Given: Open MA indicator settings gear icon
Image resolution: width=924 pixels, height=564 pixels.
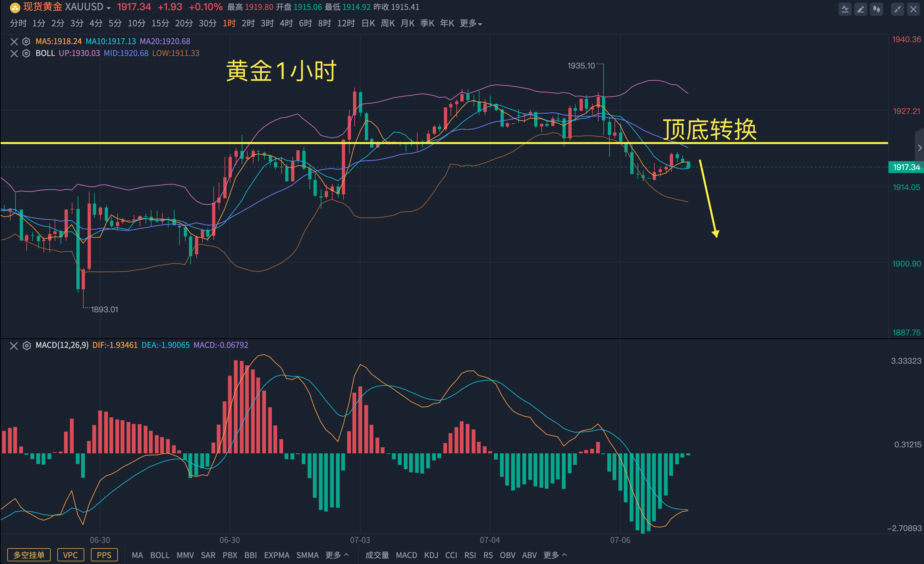Looking at the screenshot, I should [26, 41].
